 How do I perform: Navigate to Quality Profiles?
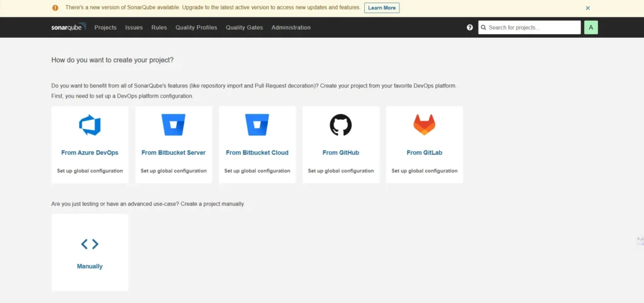pos(196,28)
